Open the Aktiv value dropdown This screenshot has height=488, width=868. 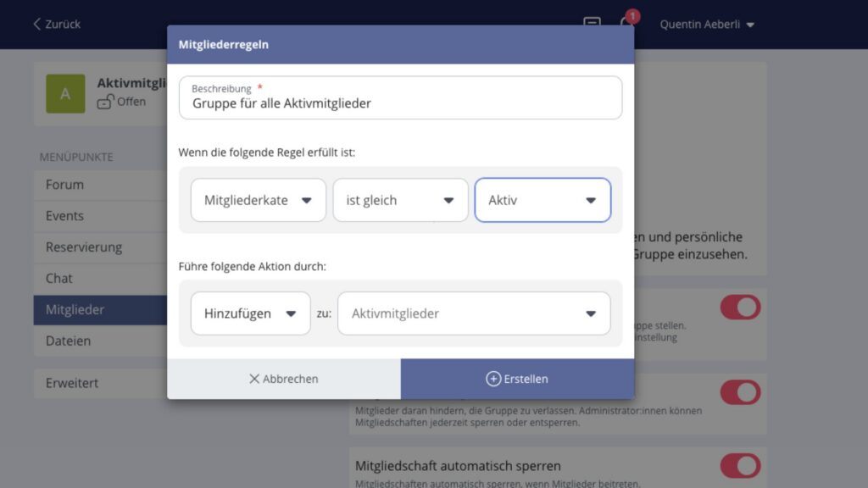click(542, 200)
